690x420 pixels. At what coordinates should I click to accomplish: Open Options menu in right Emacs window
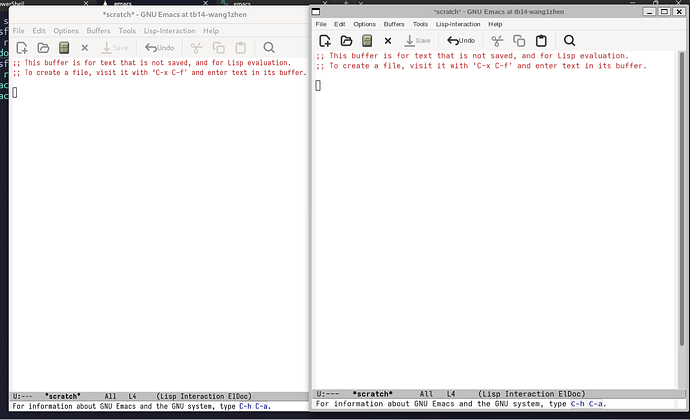pyautogui.click(x=365, y=24)
